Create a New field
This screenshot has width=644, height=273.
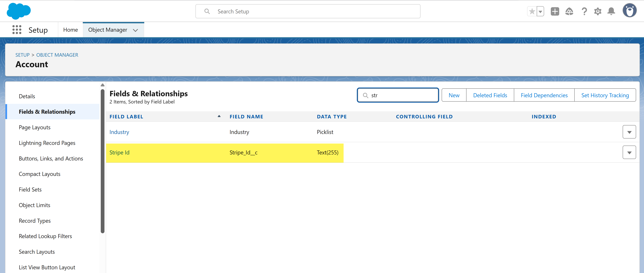[454, 95]
